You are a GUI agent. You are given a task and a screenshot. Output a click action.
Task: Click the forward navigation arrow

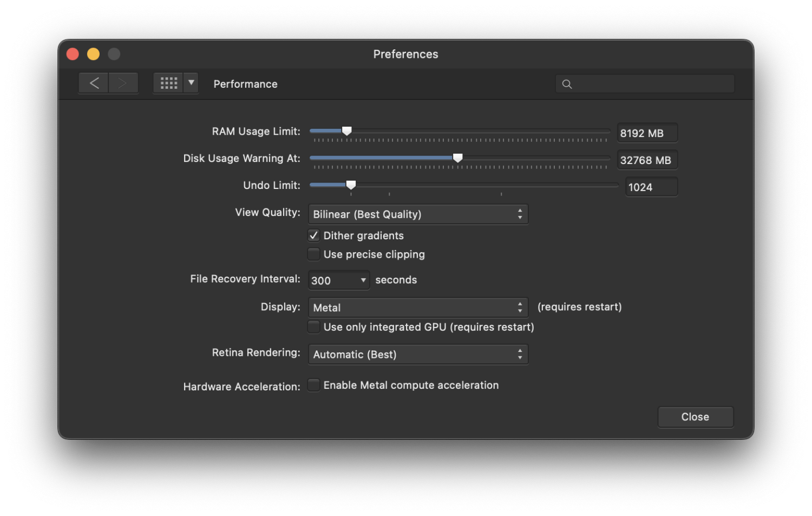coord(123,83)
